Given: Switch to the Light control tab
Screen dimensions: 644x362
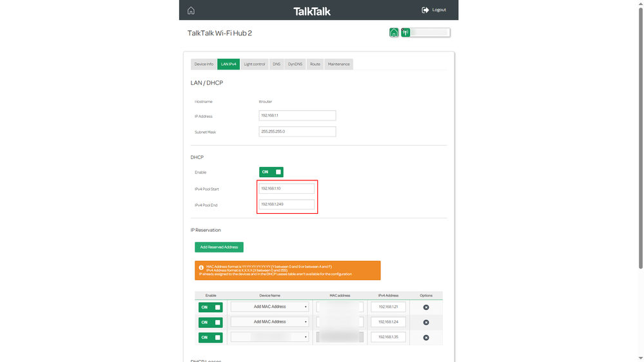Looking at the screenshot, I should (x=254, y=64).
